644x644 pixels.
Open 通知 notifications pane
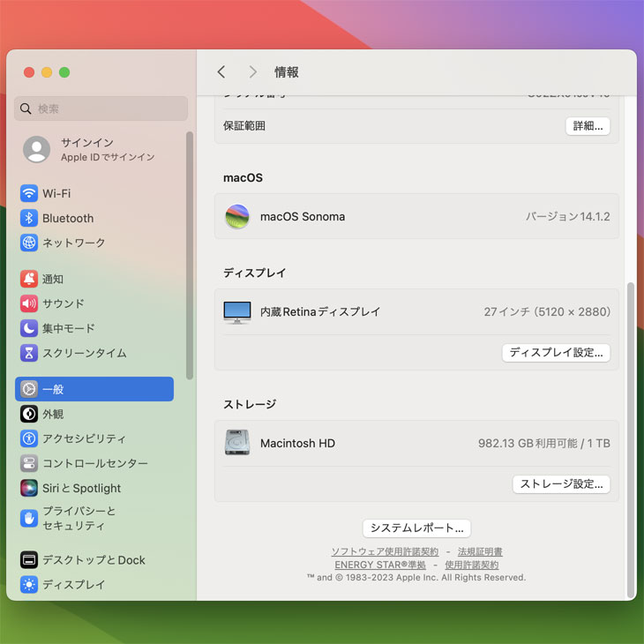tap(53, 279)
